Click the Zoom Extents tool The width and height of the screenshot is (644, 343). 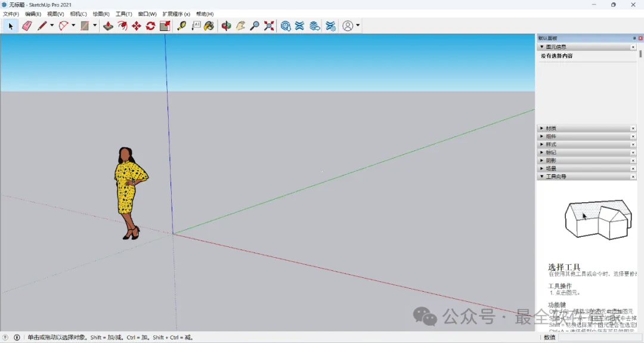269,26
